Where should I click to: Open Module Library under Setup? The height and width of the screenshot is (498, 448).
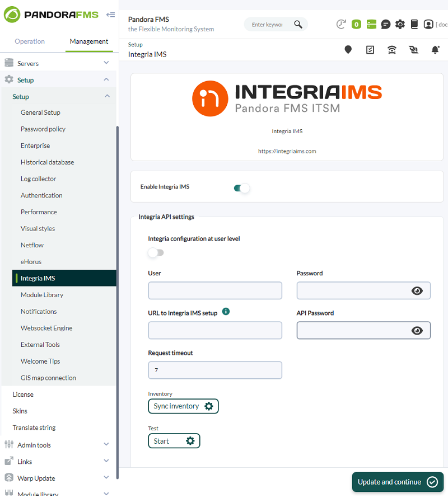coord(42,295)
